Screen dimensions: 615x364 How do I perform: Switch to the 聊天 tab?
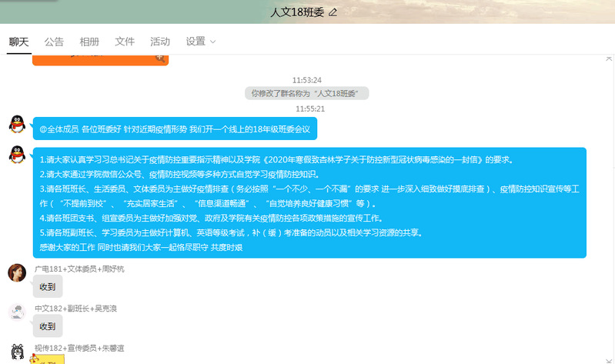coord(18,42)
